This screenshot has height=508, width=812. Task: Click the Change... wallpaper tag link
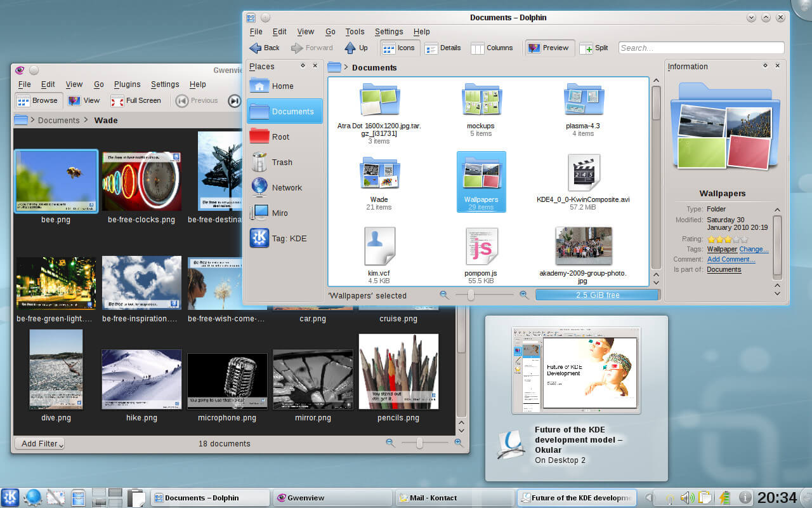pyautogui.click(x=754, y=249)
